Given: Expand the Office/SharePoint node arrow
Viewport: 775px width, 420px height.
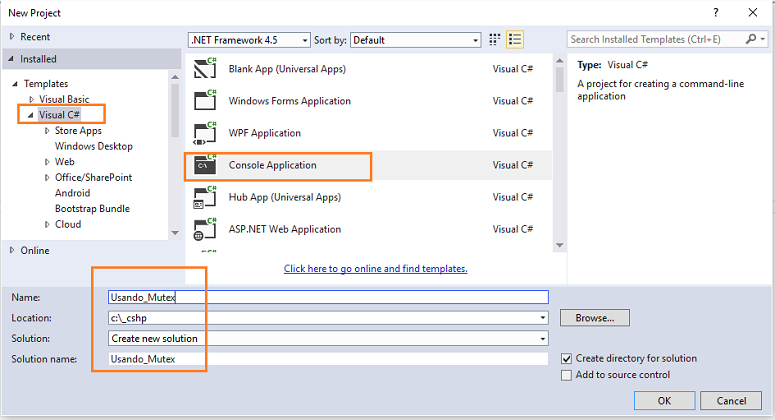Looking at the screenshot, I should point(47,177).
